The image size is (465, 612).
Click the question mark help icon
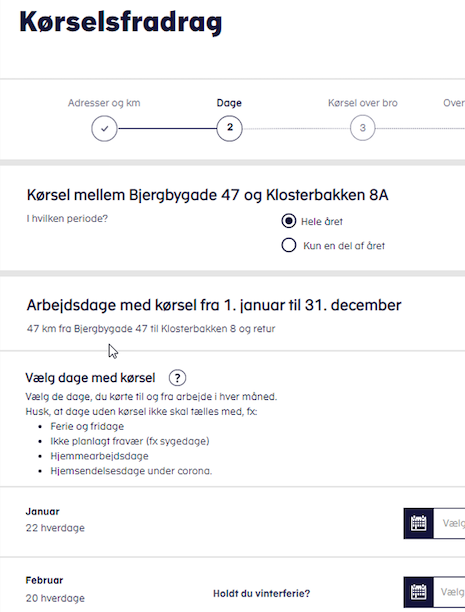click(x=177, y=378)
